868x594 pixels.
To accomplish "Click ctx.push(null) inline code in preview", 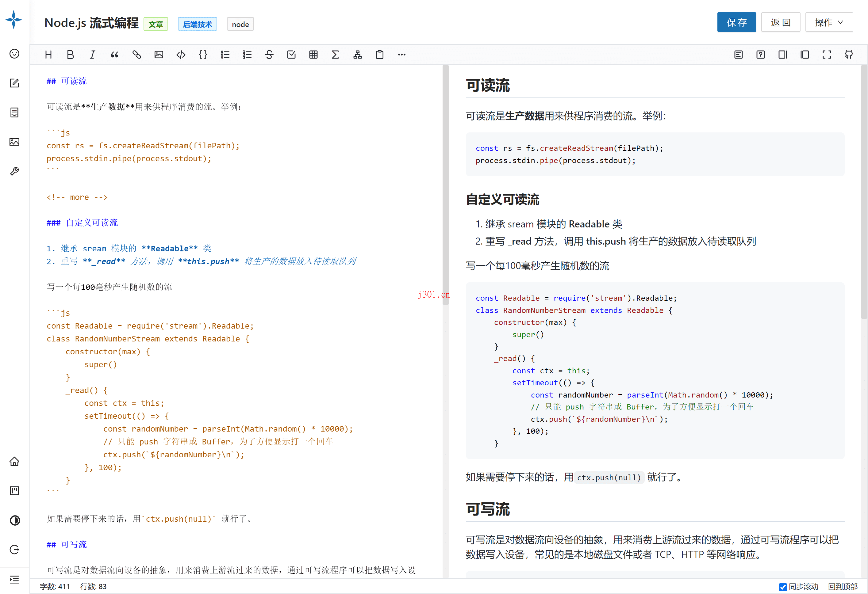I will (609, 478).
